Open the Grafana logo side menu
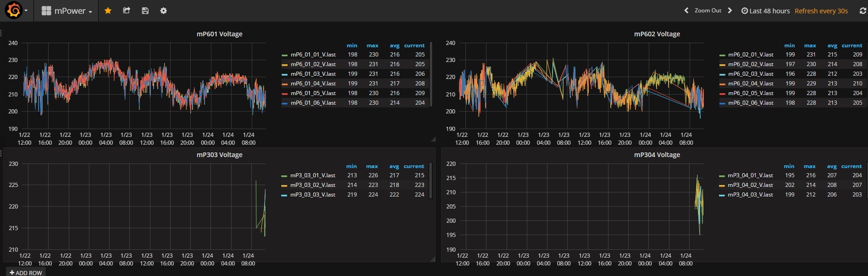This screenshot has height=276, width=868. pyautogui.click(x=14, y=11)
